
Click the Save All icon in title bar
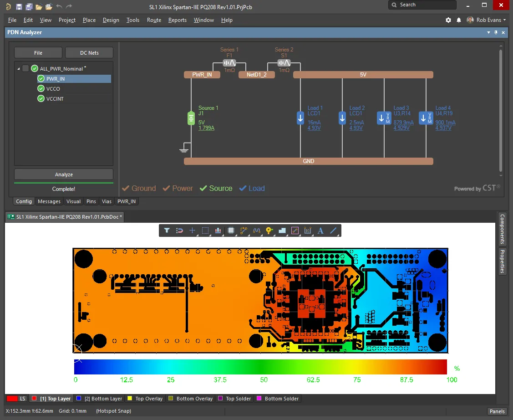tap(29, 7)
